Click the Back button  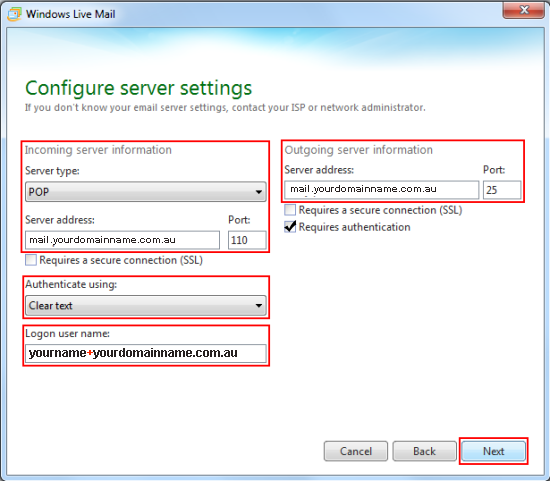point(424,451)
